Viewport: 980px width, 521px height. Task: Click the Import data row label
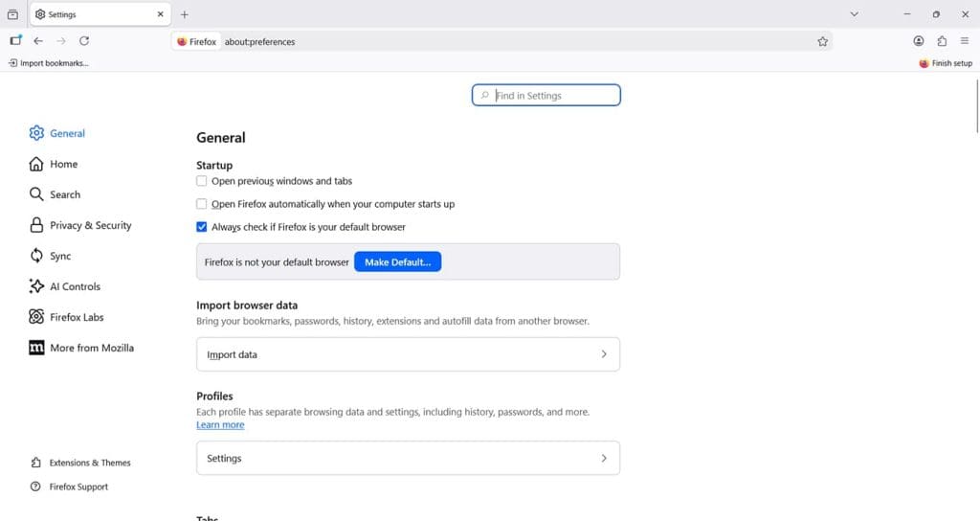point(232,354)
